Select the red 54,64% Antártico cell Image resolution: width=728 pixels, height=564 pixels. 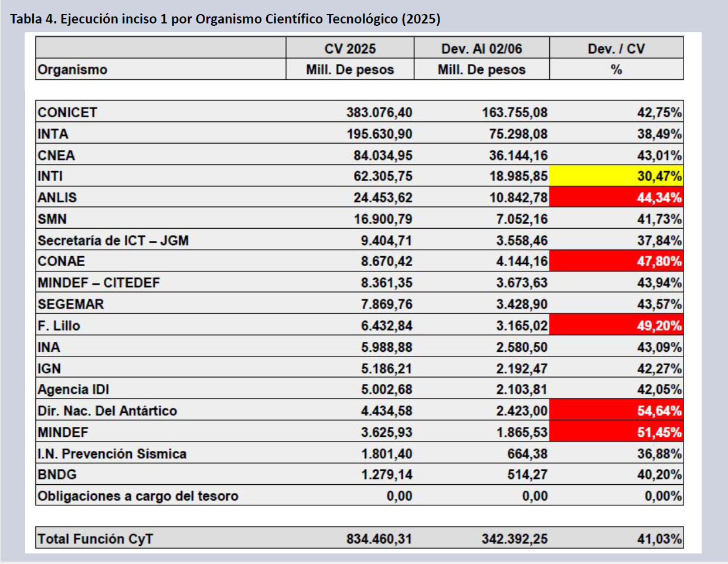pyautogui.click(x=616, y=410)
